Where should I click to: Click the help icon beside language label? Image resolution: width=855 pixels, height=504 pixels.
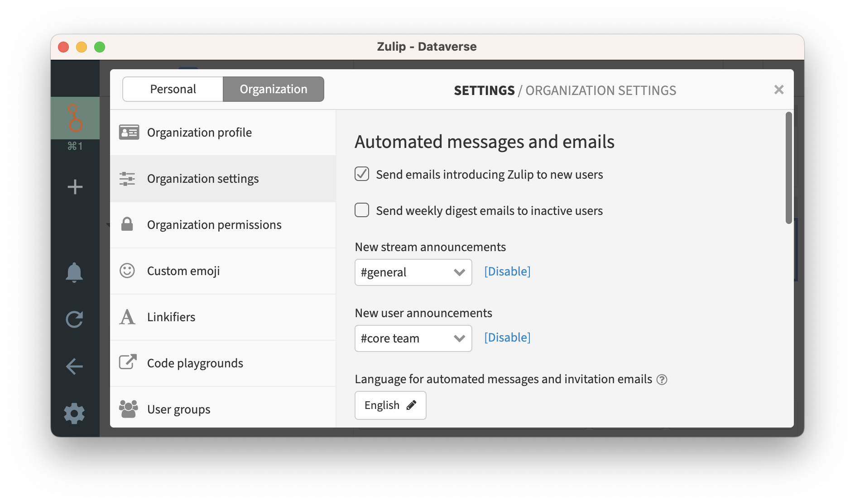[x=662, y=380]
